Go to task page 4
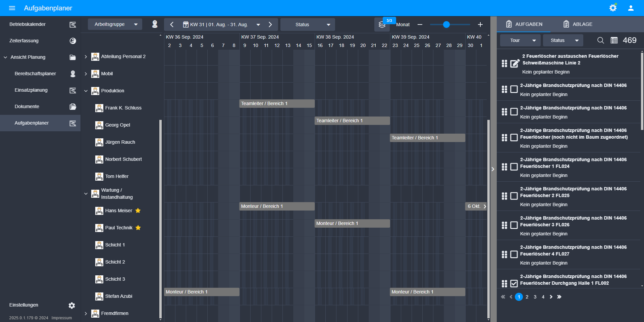 (543, 297)
